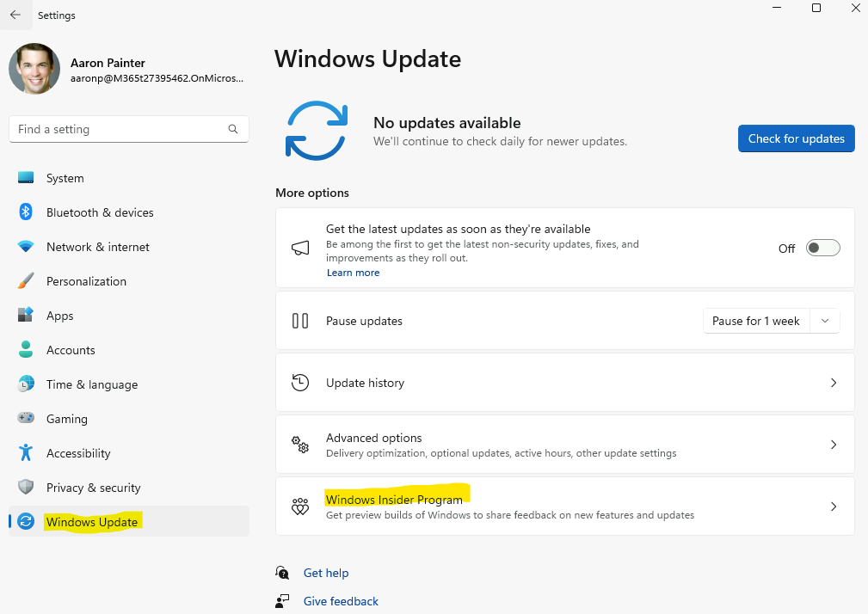Turn on get latest updates toggle
The height and width of the screenshot is (614, 868).
point(822,248)
